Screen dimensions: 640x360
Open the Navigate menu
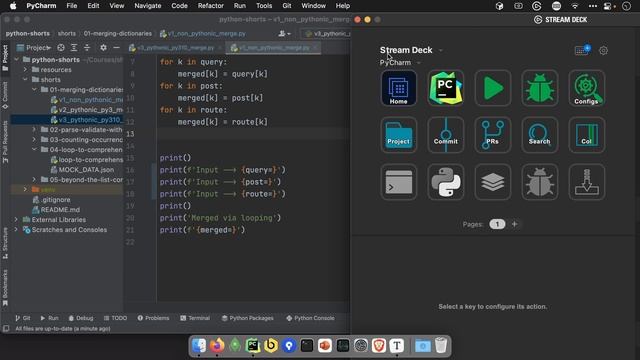(148, 6)
